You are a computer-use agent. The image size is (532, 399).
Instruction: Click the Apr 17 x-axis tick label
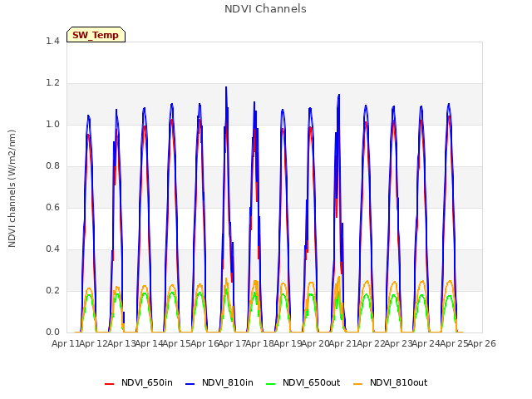pyautogui.click(x=232, y=343)
